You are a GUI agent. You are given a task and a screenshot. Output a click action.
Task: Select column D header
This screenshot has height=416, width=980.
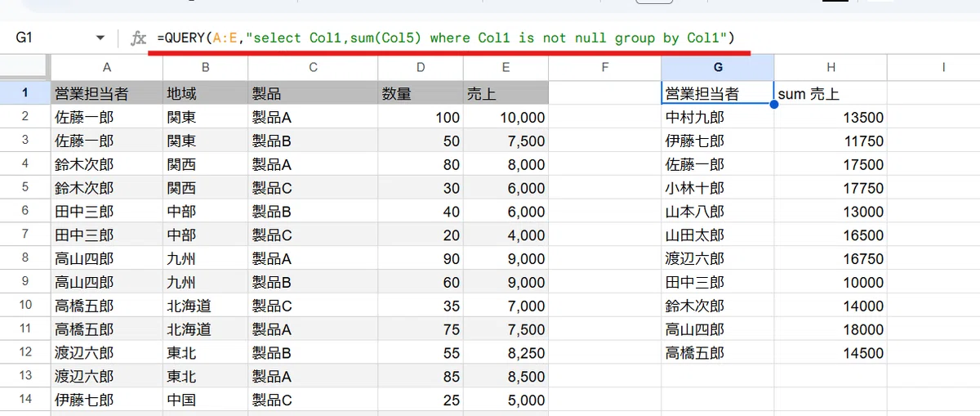pos(420,68)
